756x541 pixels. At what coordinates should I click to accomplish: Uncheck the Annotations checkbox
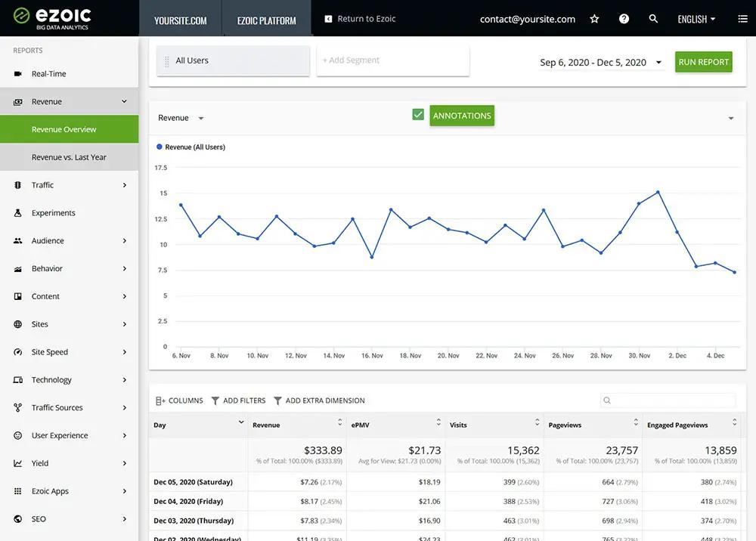pos(418,115)
